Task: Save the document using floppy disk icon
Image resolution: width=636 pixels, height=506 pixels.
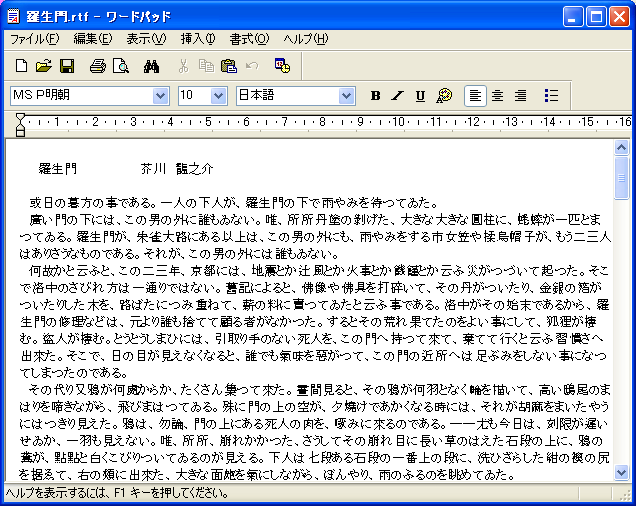Action: (x=67, y=66)
